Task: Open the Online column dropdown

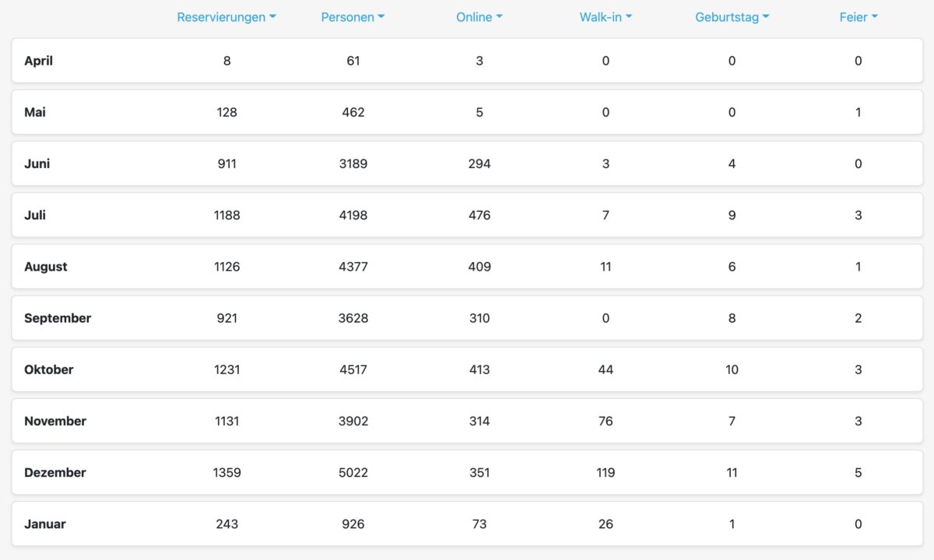Action: click(x=479, y=17)
